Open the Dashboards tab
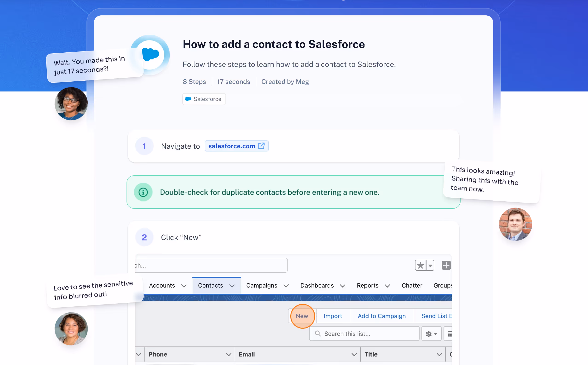588x365 pixels. coord(317,285)
